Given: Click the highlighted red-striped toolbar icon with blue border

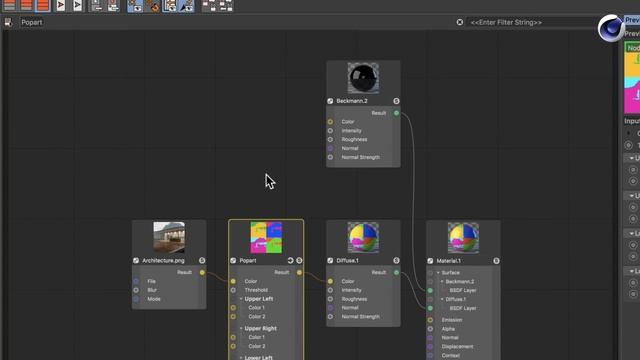Looking at the screenshot, I should point(42,5).
